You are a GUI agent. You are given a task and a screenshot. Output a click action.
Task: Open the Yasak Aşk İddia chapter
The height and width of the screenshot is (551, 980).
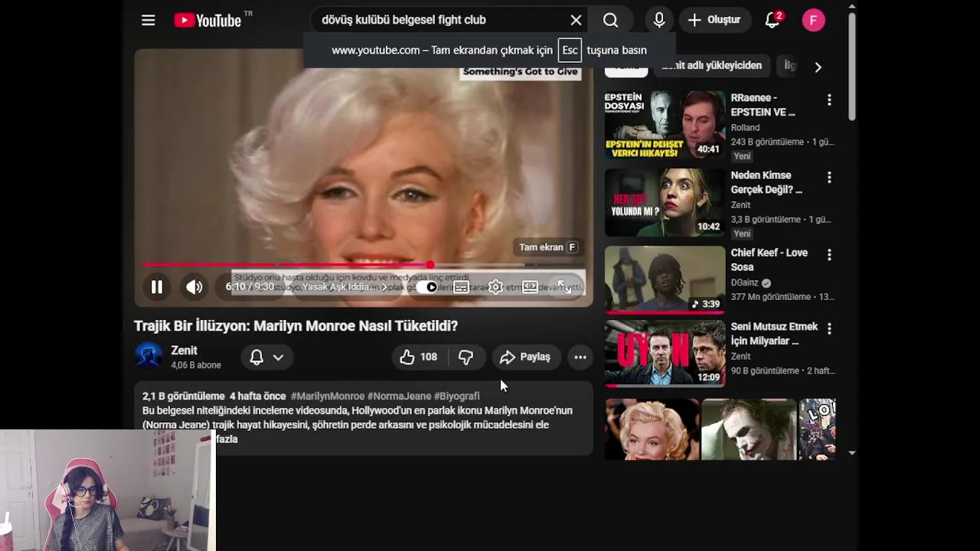click(x=345, y=287)
